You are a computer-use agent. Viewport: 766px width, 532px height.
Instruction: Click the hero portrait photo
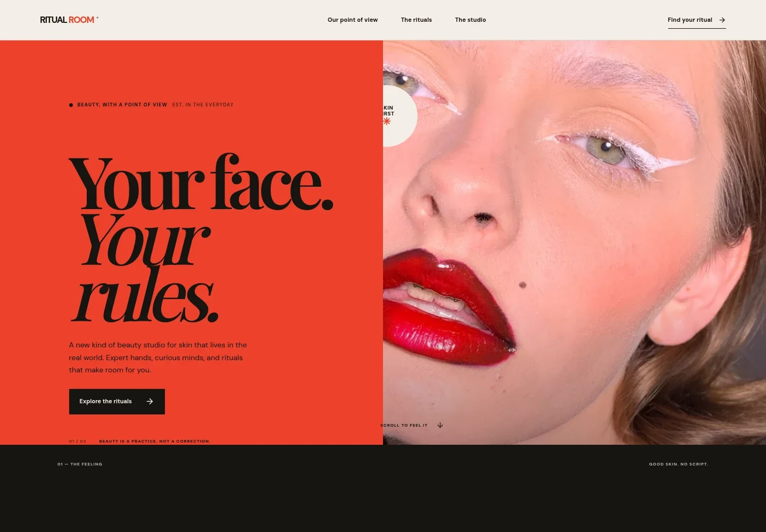tap(574, 243)
